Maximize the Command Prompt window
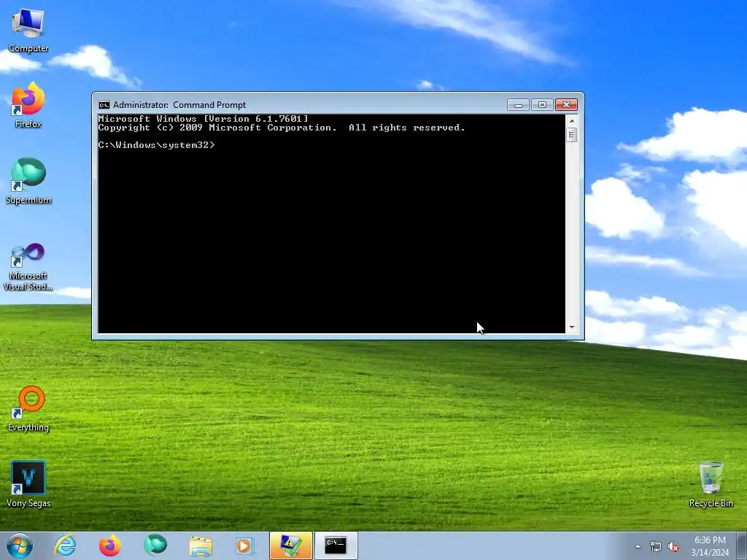The image size is (747, 560). (x=542, y=105)
